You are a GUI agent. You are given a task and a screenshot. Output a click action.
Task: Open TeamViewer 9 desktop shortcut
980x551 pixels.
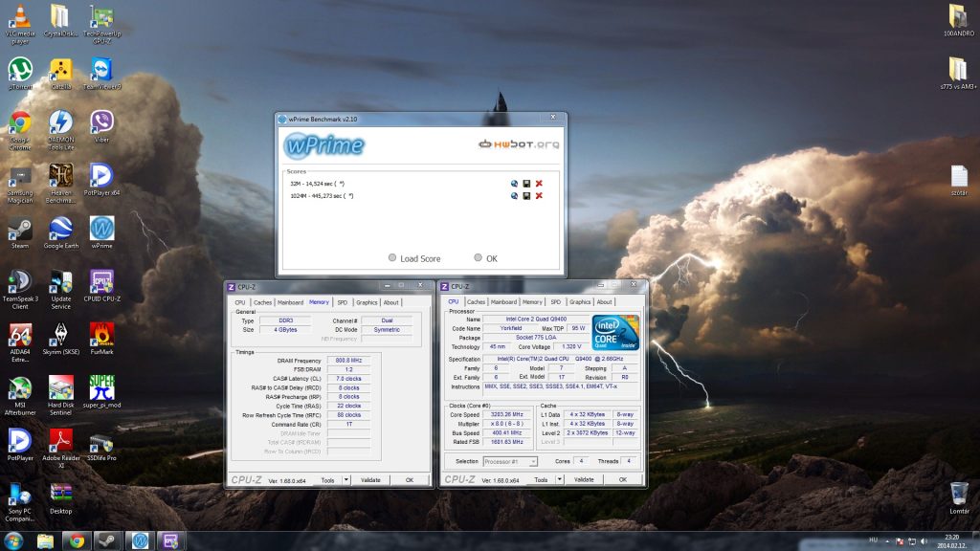pos(101,74)
